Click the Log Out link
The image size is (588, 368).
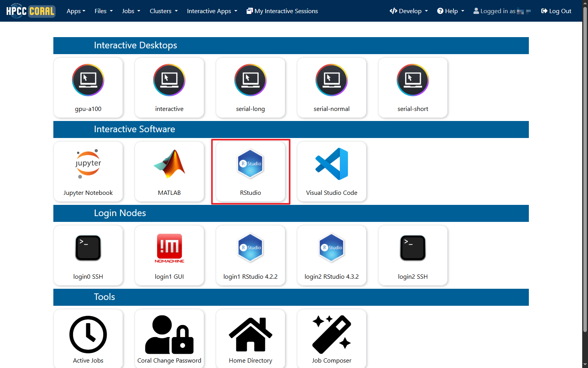coord(556,11)
